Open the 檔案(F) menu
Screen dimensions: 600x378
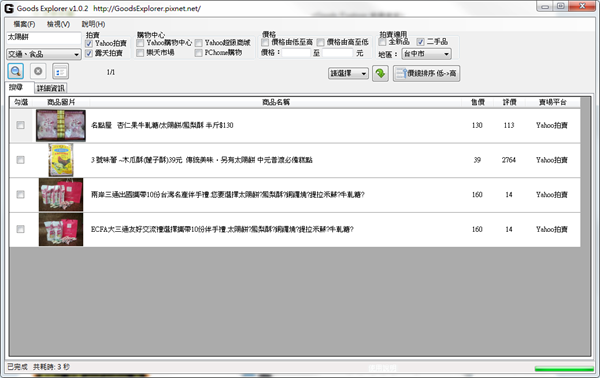tap(24, 24)
